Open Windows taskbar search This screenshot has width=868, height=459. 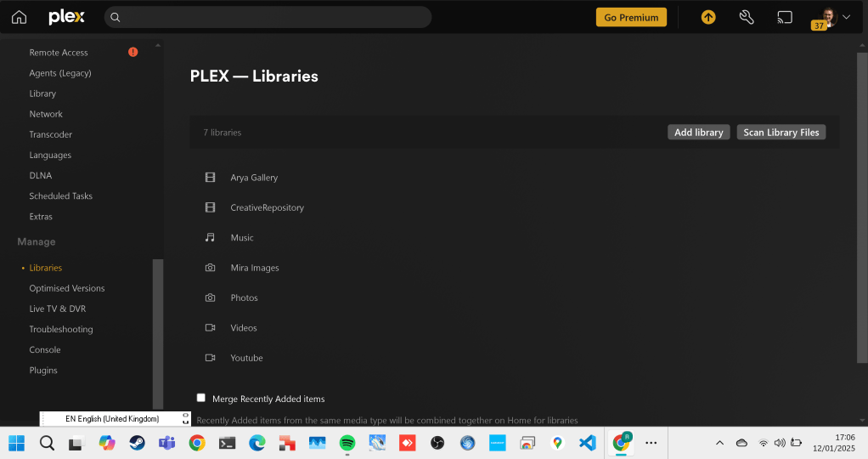47,443
